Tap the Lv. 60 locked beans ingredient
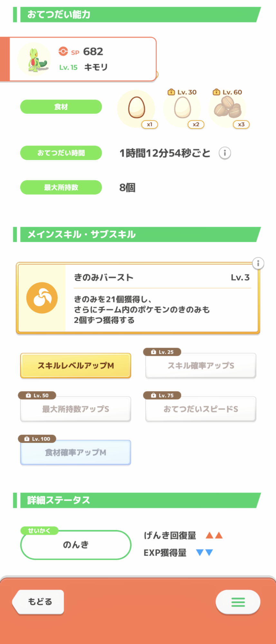 pos(228,108)
